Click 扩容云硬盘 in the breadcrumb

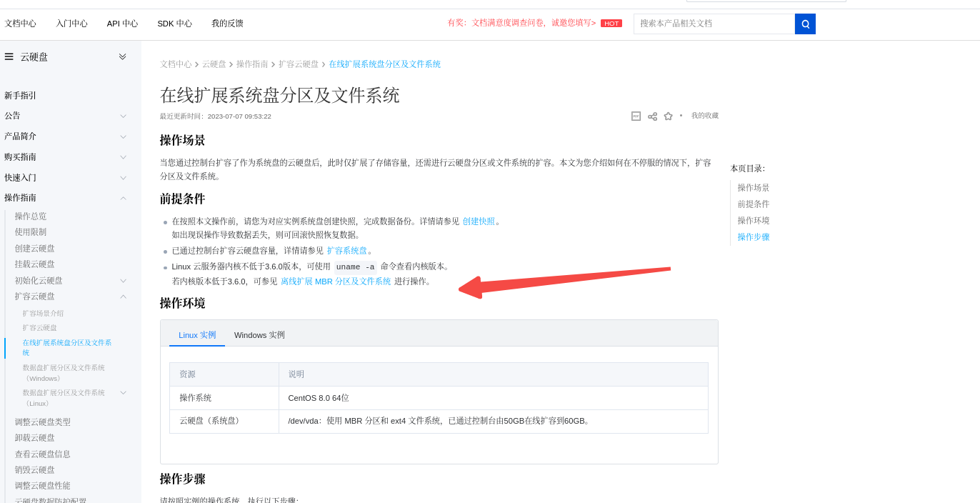point(299,64)
